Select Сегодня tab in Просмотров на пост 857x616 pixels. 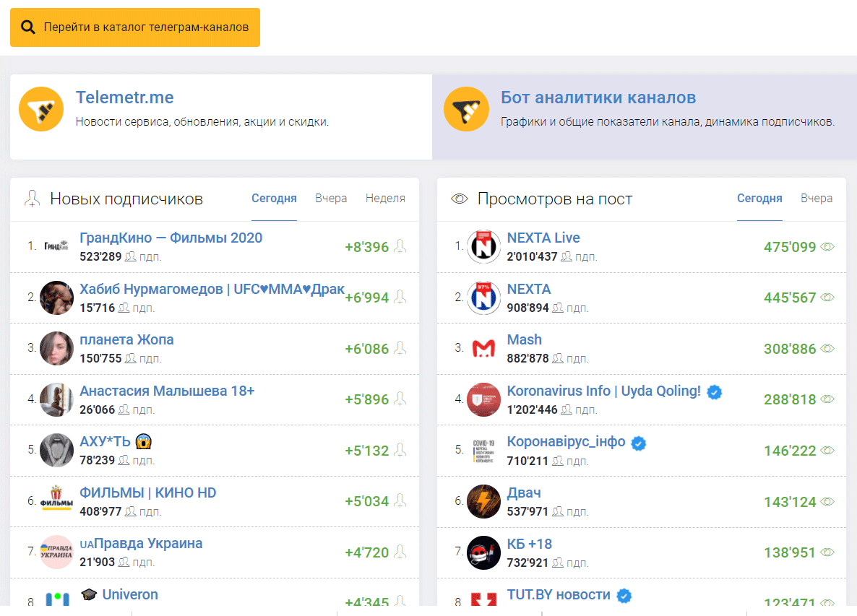759,199
